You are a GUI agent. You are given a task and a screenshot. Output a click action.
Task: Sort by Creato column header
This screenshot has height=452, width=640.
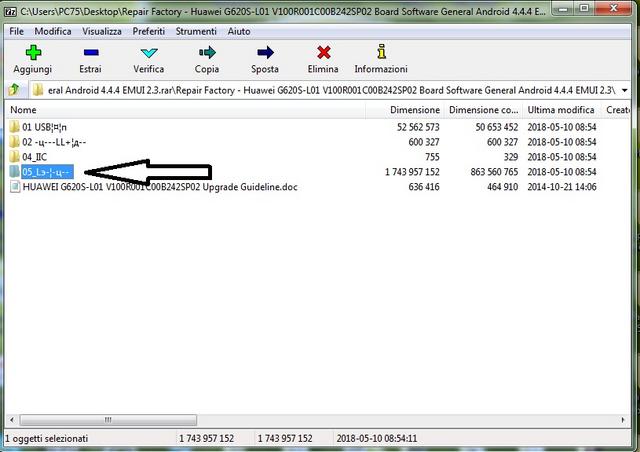[x=616, y=110]
